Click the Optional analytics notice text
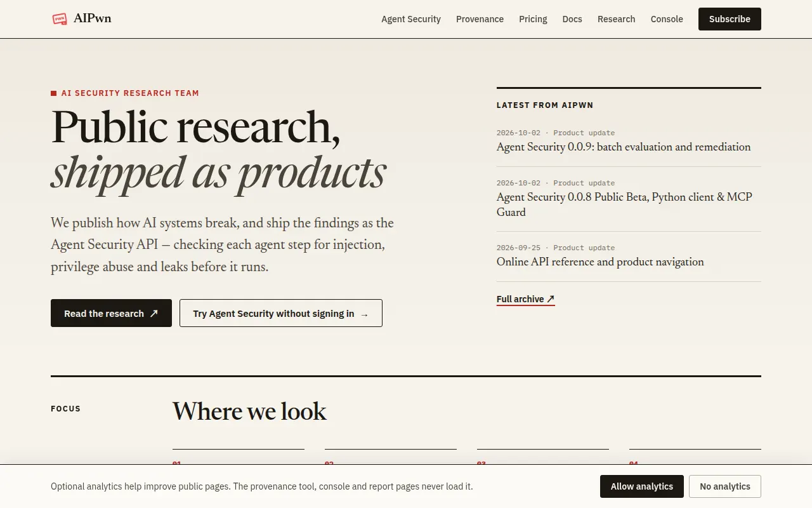This screenshot has width=812, height=508. (262, 486)
